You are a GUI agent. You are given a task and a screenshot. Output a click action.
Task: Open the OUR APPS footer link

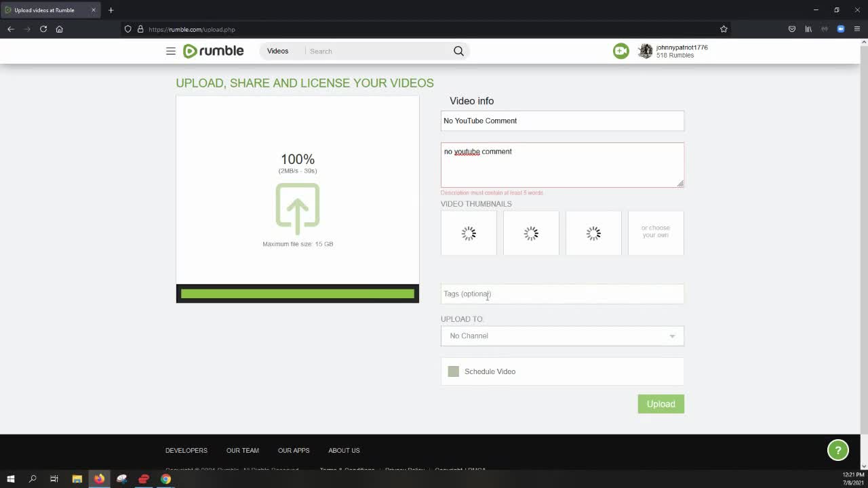tap(294, 450)
